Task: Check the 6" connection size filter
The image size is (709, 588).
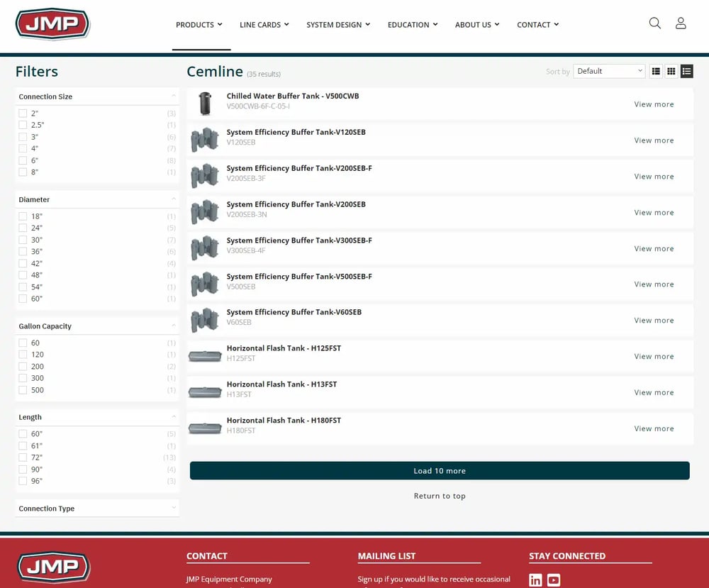Action: [23, 160]
